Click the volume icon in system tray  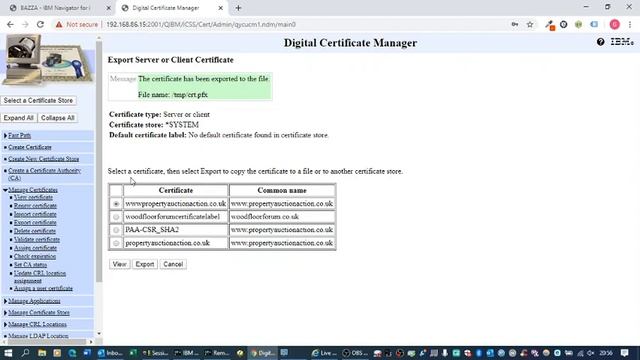click(591, 353)
